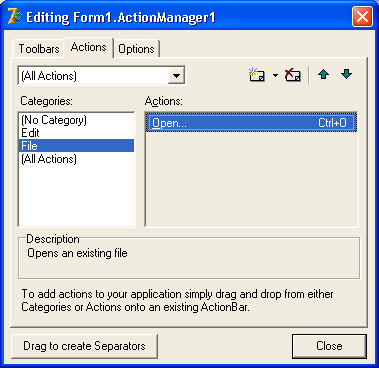Close the dialog with the red X
The width and height of the screenshot is (379, 368).
362,16
